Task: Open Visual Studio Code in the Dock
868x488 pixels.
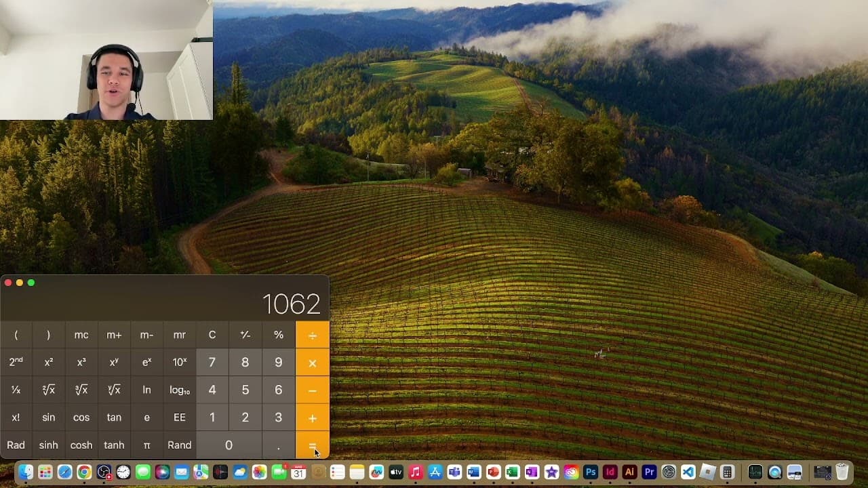Action: tap(688, 472)
